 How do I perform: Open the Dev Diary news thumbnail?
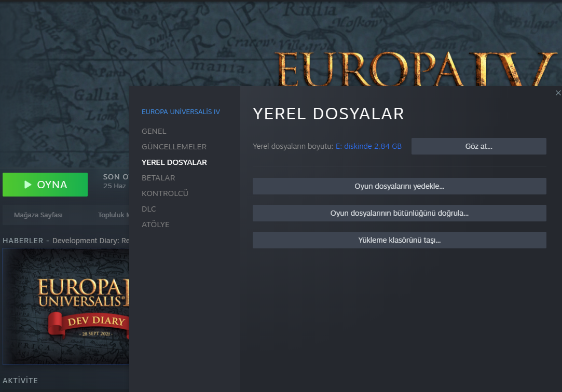[x=66, y=306]
